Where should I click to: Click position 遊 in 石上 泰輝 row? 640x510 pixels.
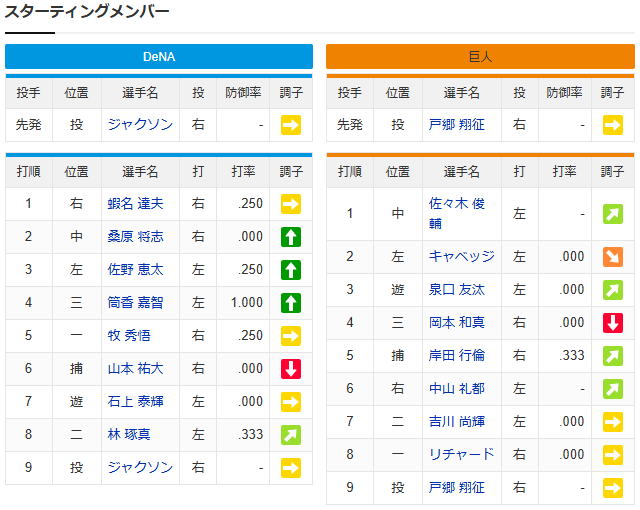point(76,402)
